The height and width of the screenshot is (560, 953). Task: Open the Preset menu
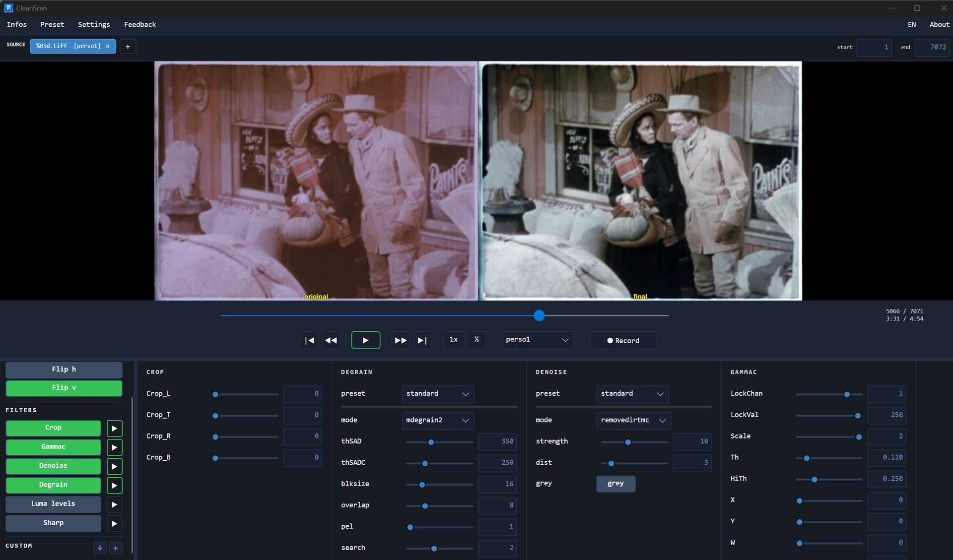point(52,24)
